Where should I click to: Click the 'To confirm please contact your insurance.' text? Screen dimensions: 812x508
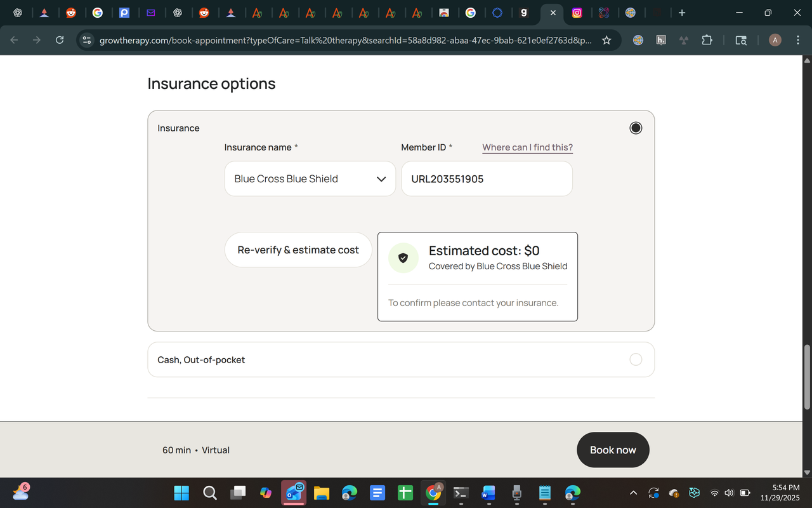(473, 303)
